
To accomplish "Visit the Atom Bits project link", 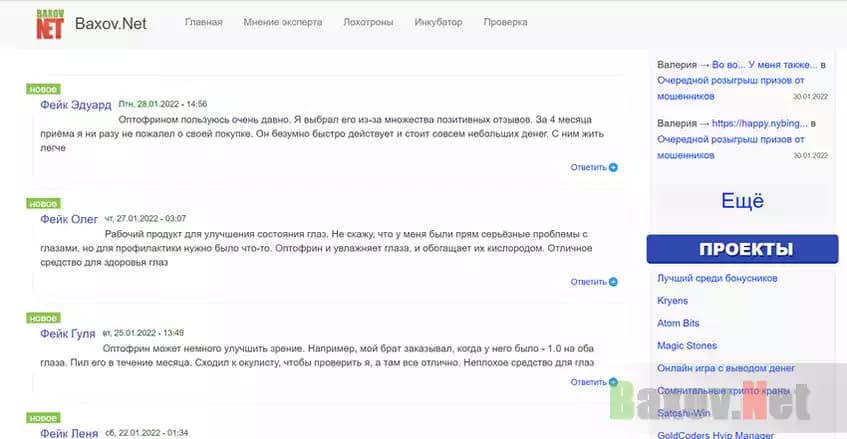I will tap(678, 323).
